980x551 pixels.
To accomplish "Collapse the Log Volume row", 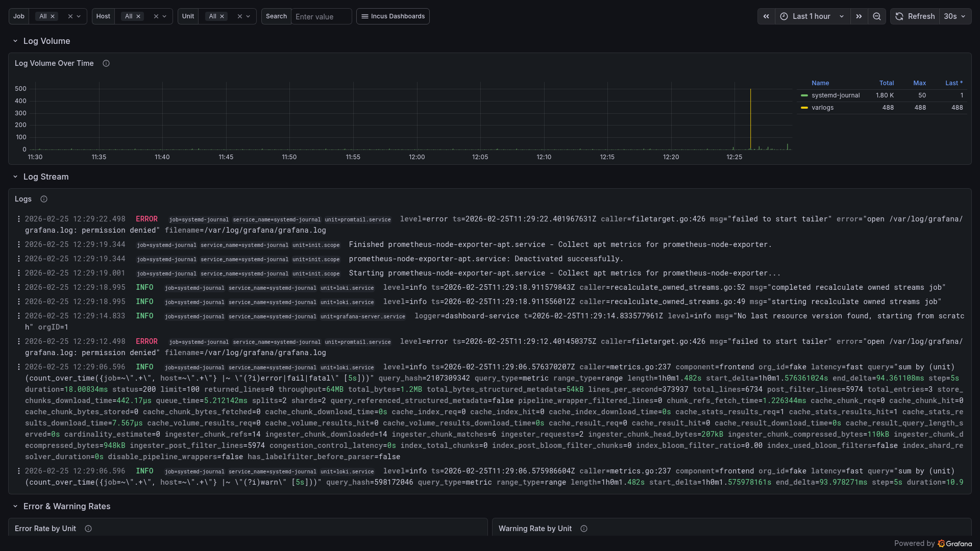I will coord(15,41).
